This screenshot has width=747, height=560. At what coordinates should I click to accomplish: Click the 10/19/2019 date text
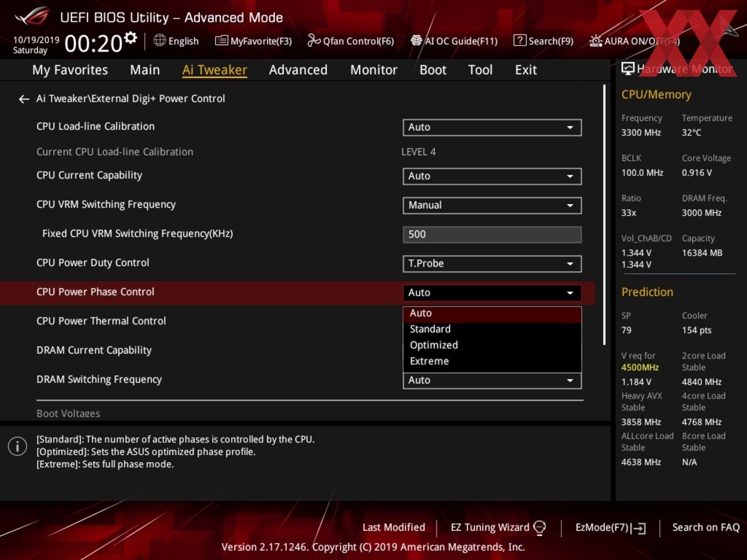pos(36,40)
